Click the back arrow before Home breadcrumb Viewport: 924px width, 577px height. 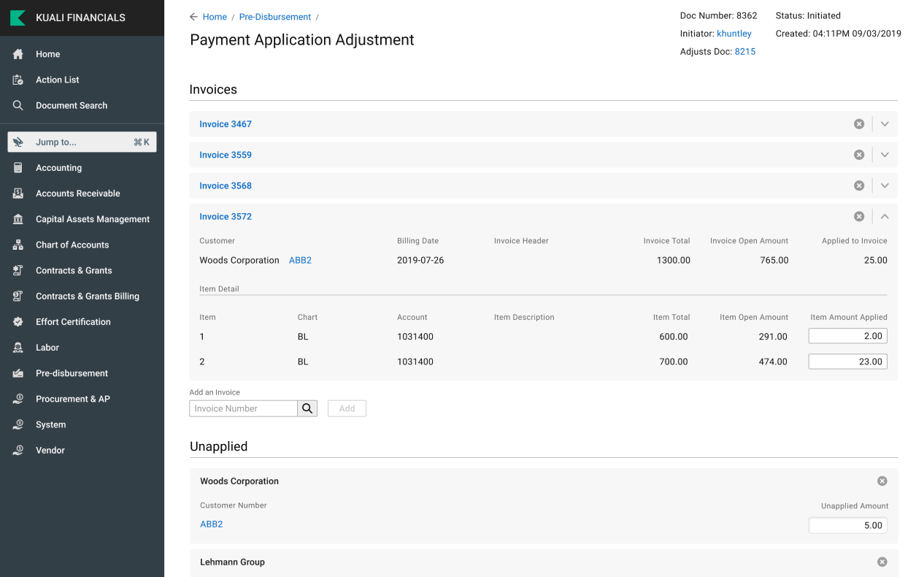point(193,17)
